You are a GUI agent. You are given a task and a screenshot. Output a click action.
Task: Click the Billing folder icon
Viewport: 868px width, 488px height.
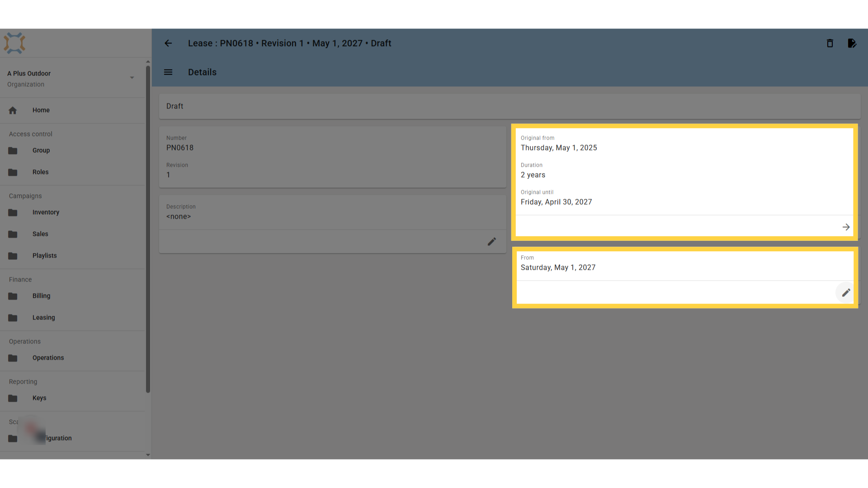tap(13, 296)
